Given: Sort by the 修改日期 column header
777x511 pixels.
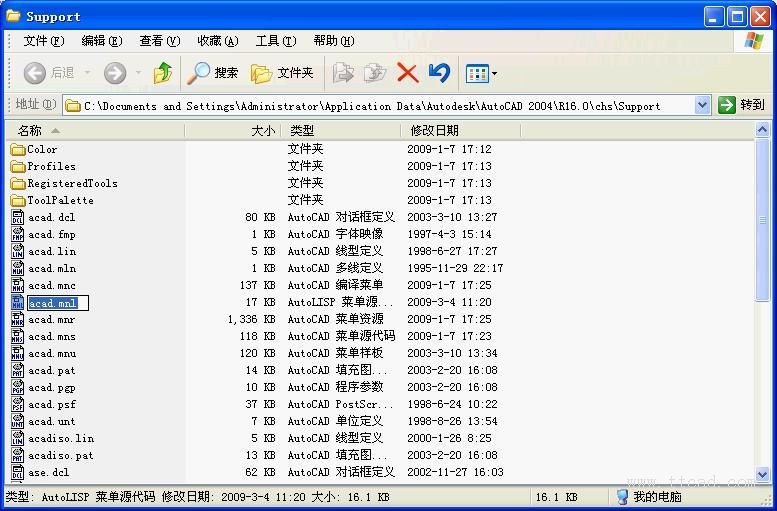Looking at the screenshot, I should [x=461, y=131].
